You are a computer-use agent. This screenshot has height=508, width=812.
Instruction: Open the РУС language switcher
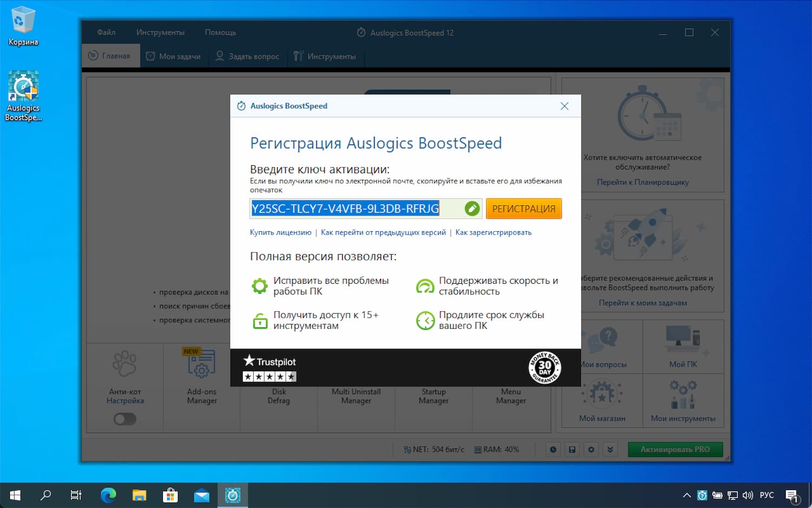[x=767, y=495]
